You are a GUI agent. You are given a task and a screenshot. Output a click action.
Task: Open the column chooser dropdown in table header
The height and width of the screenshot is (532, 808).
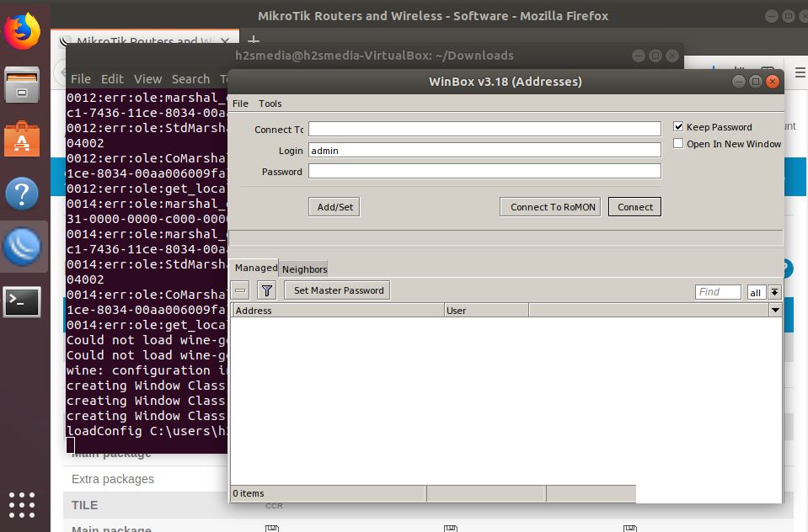pos(775,310)
